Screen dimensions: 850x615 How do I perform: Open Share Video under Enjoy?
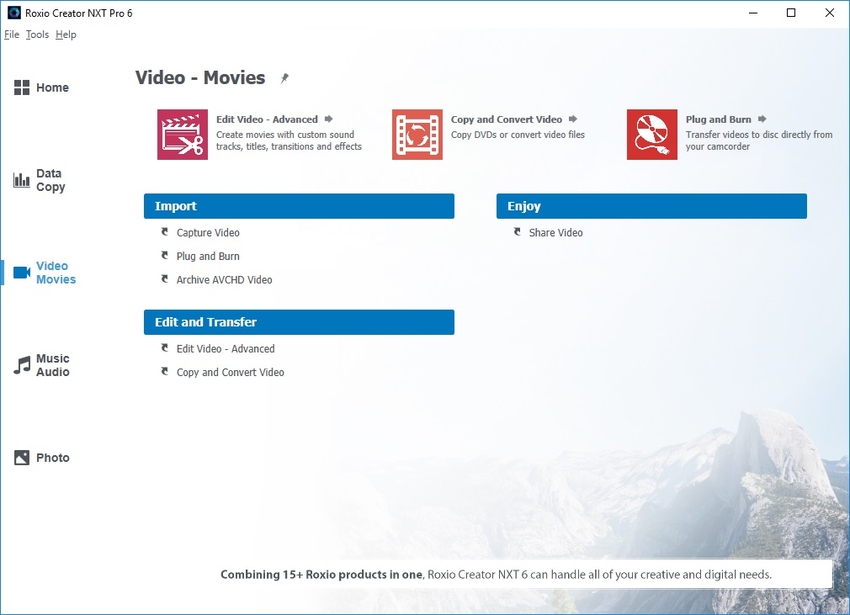[x=556, y=233]
